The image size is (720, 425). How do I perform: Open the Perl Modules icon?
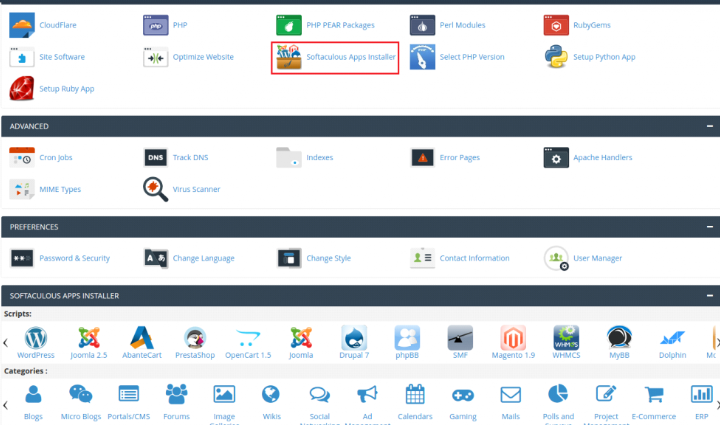pos(422,25)
